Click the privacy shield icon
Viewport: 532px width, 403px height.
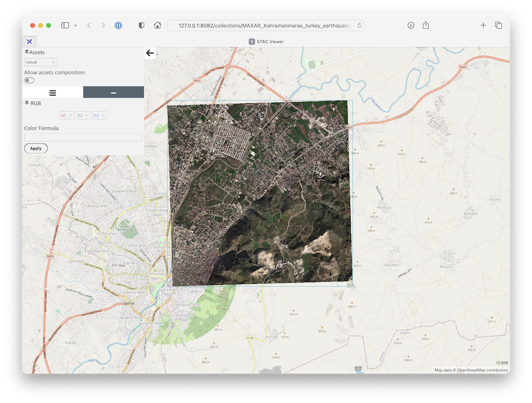(x=142, y=25)
